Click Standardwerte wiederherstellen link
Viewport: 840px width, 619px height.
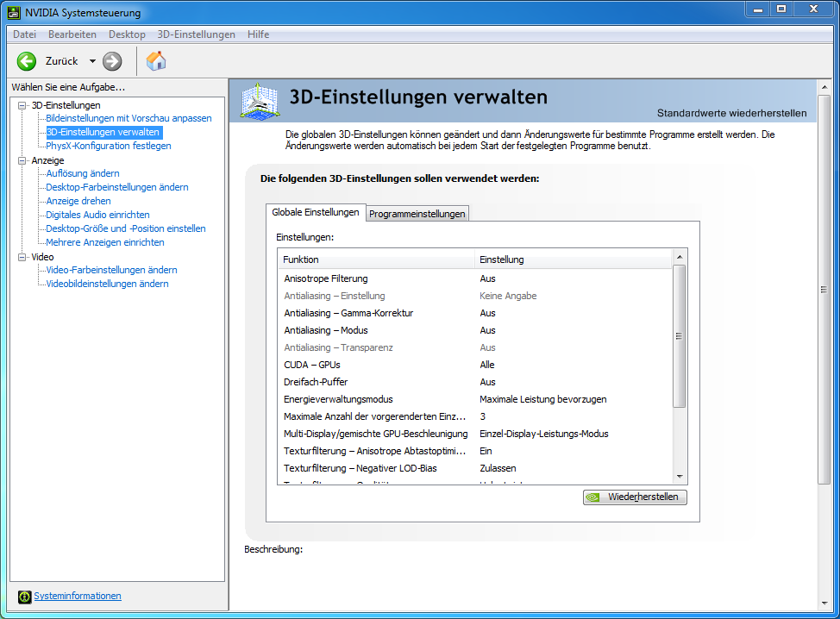tap(732, 113)
